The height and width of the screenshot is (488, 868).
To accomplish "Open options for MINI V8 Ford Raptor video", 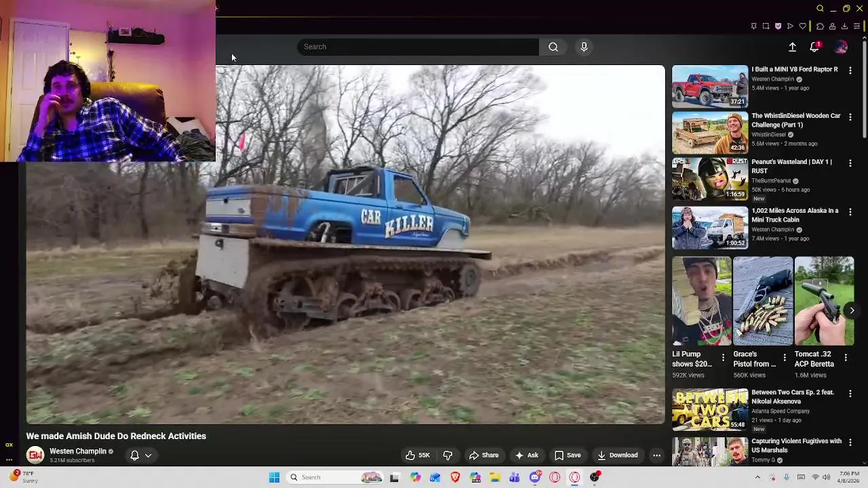I will tap(850, 70).
